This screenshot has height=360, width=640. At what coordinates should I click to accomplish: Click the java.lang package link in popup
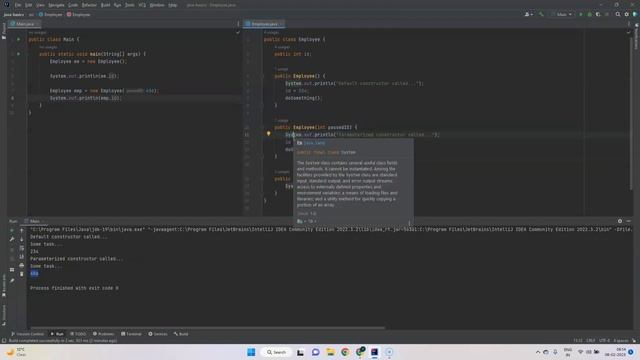point(314,143)
